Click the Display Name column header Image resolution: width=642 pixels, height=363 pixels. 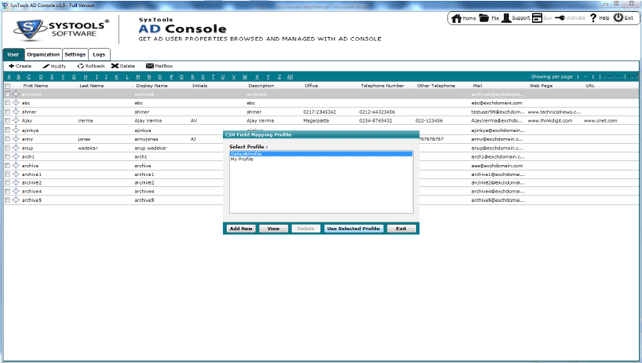pyautogui.click(x=151, y=86)
